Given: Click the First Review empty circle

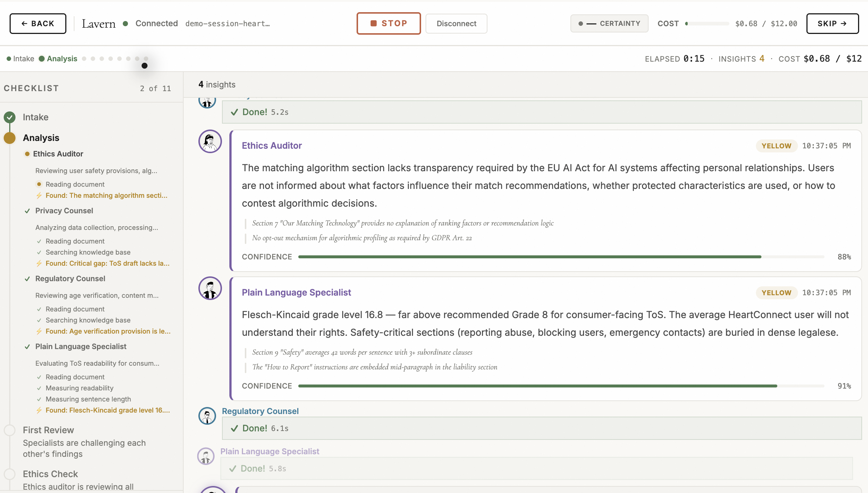Looking at the screenshot, I should (10, 430).
